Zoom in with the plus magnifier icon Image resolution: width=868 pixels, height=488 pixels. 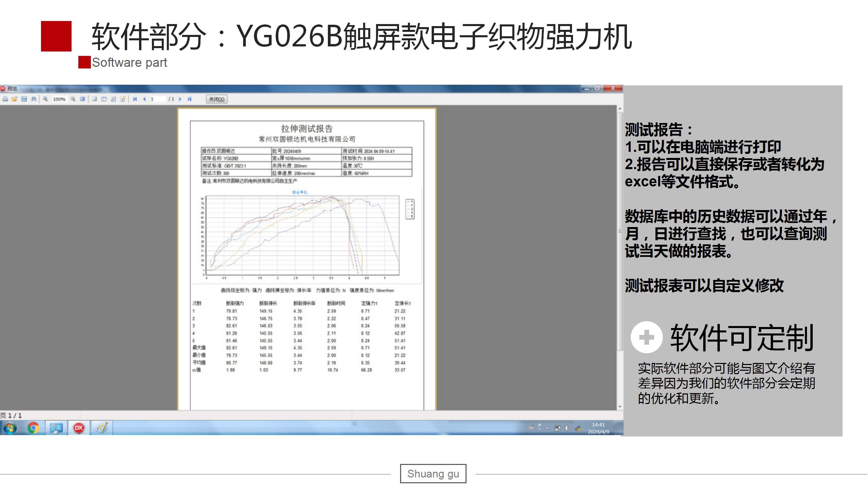[45, 99]
